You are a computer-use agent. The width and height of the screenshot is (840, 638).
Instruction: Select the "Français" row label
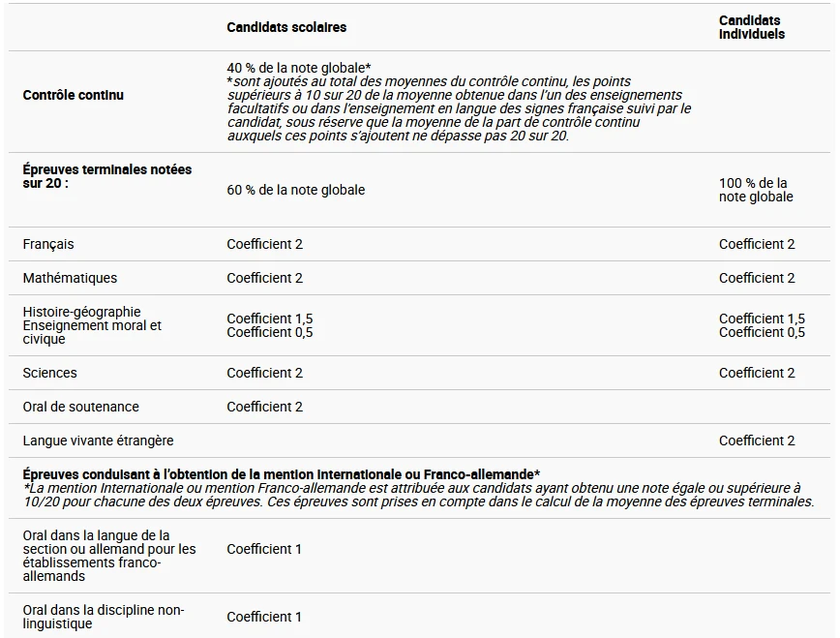(x=48, y=244)
